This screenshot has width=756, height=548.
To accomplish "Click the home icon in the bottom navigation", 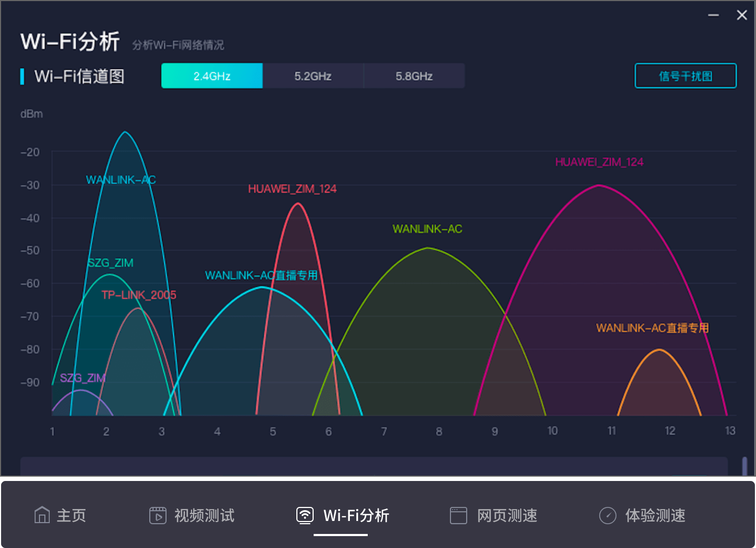I will point(42,515).
